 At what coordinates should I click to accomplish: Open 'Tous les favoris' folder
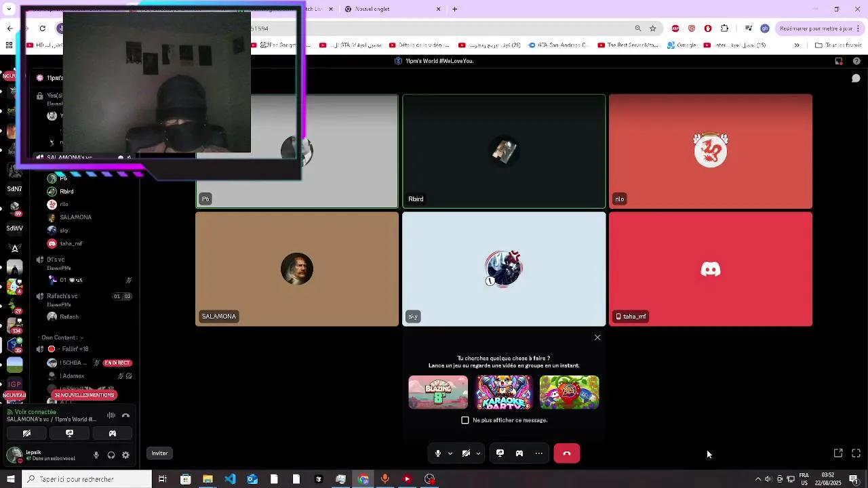point(838,45)
